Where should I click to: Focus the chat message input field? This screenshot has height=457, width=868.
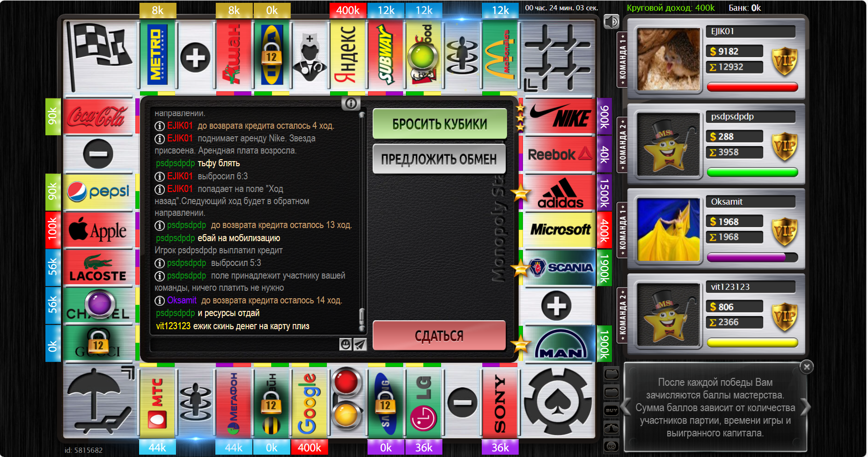(244, 345)
